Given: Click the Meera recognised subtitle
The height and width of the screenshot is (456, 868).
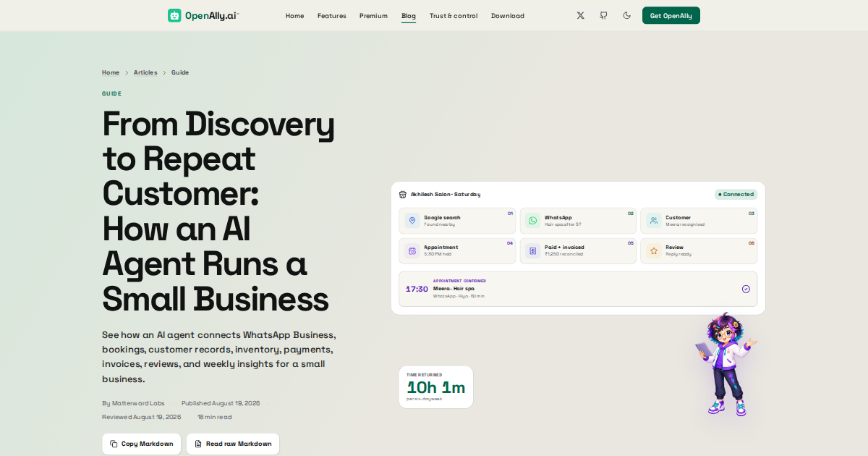Looking at the screenshot, I should click(685, 224).
